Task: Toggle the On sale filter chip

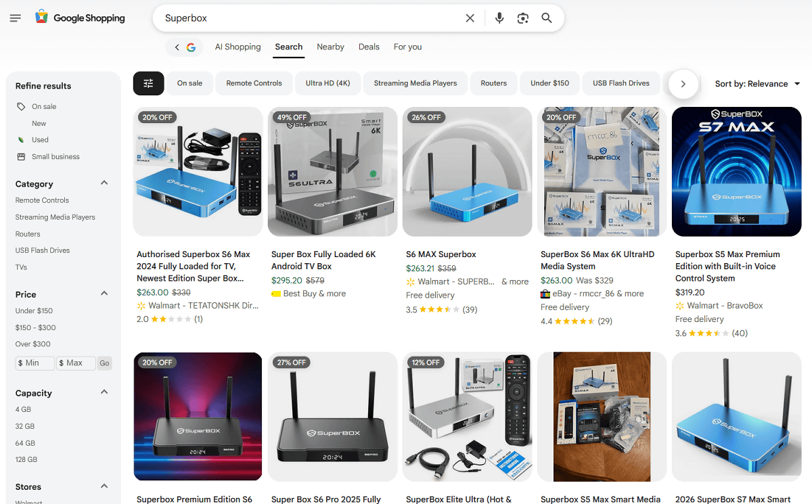Action: (x=189, y=83)
